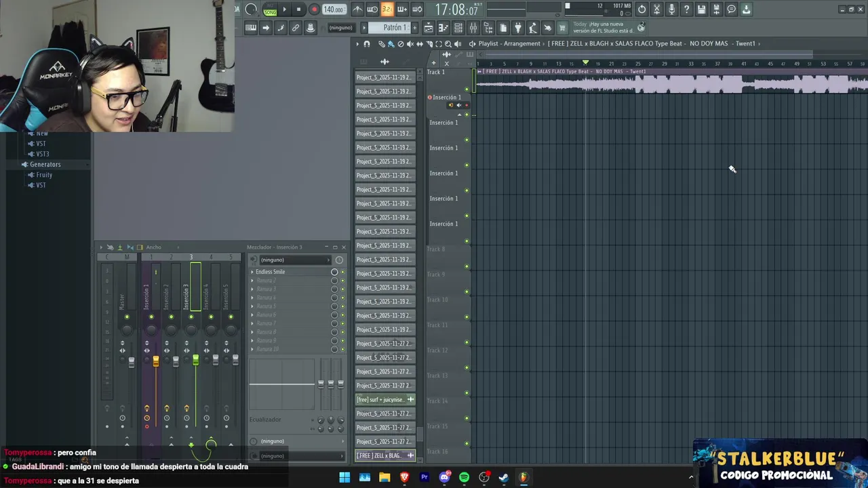Screen dimensions: 868x488
Task: Click the shopping cart content library icon
Action: point(562,28)
